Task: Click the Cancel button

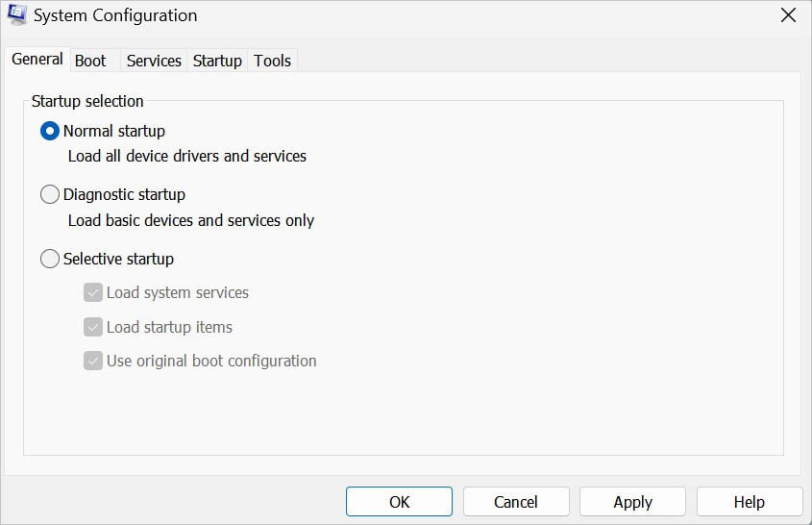Action: 516,501
